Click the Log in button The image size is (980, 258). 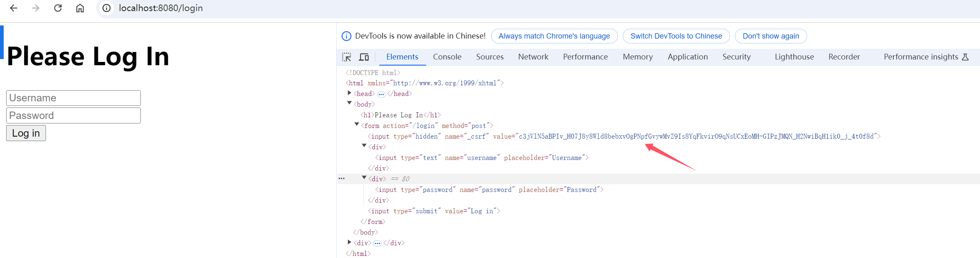[x=26, y=133]
